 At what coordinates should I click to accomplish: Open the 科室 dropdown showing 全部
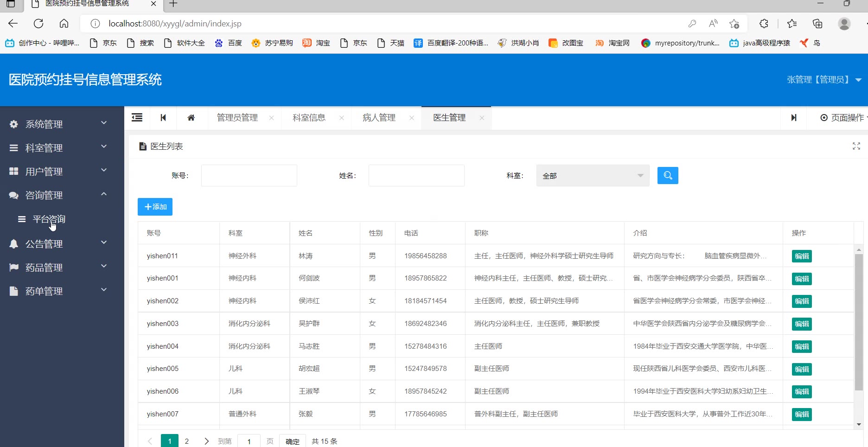tap(593, 175)
